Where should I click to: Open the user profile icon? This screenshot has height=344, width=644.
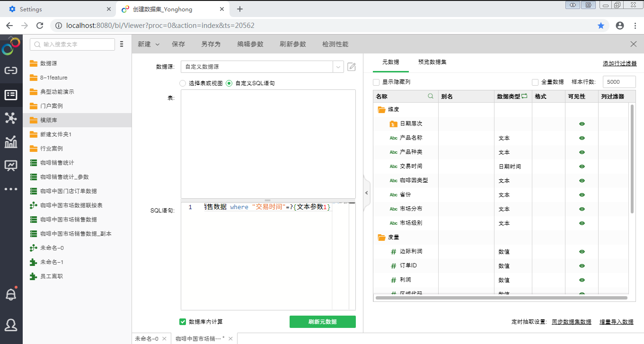point(11,325)
